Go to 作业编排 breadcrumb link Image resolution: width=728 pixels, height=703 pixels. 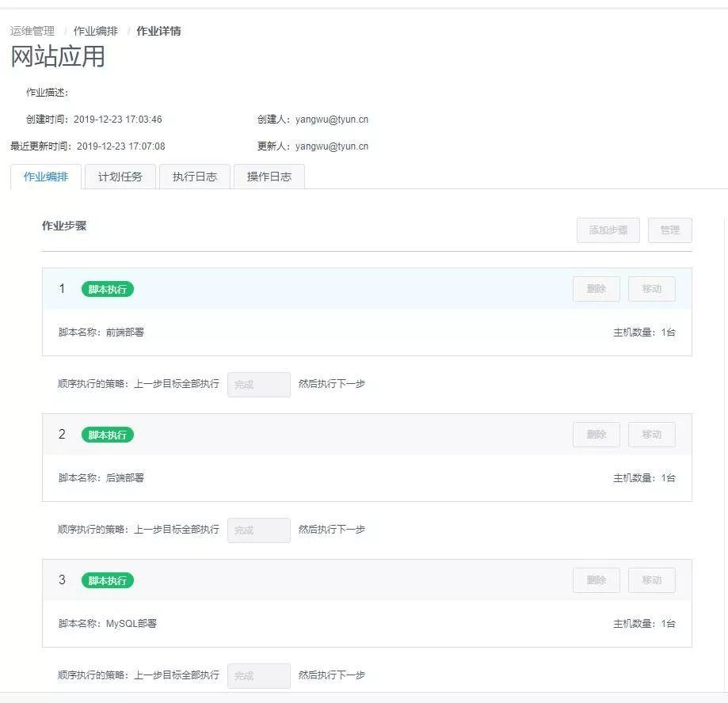point(95,31)
